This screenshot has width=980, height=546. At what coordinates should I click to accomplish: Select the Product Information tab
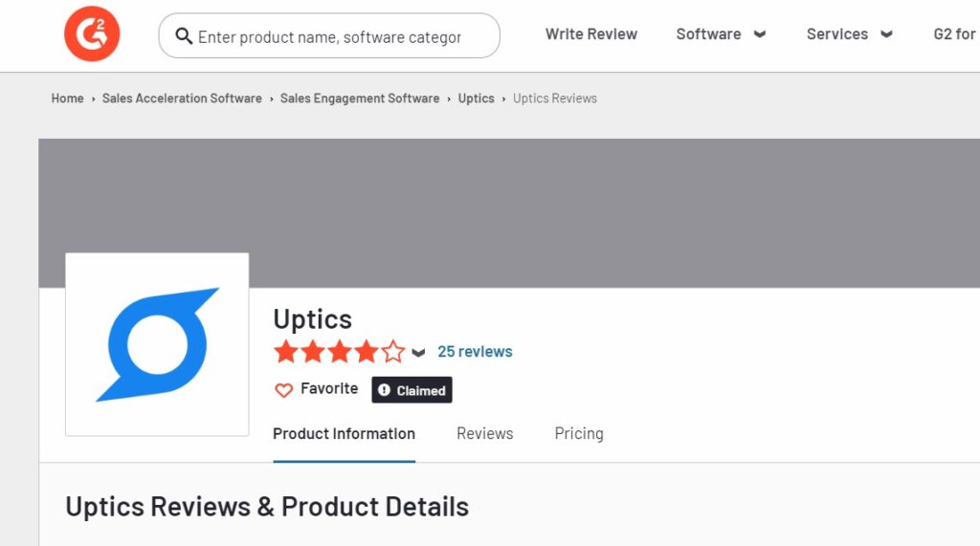tap(344, 433)
